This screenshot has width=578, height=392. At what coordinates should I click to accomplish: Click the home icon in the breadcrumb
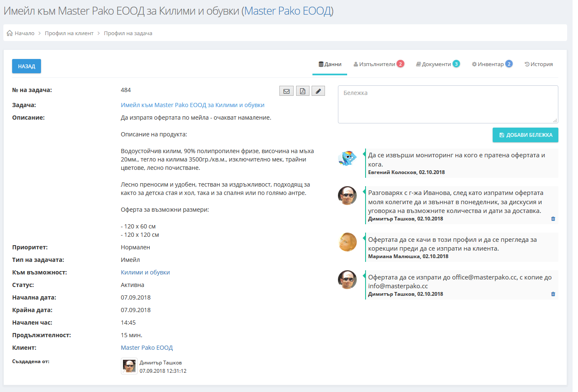(10, 33)
